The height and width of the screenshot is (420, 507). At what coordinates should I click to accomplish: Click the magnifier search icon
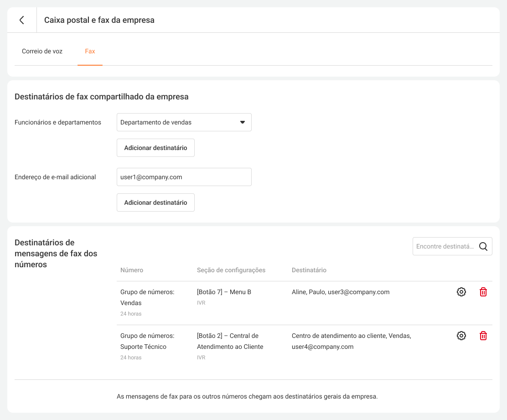(483, 246)
